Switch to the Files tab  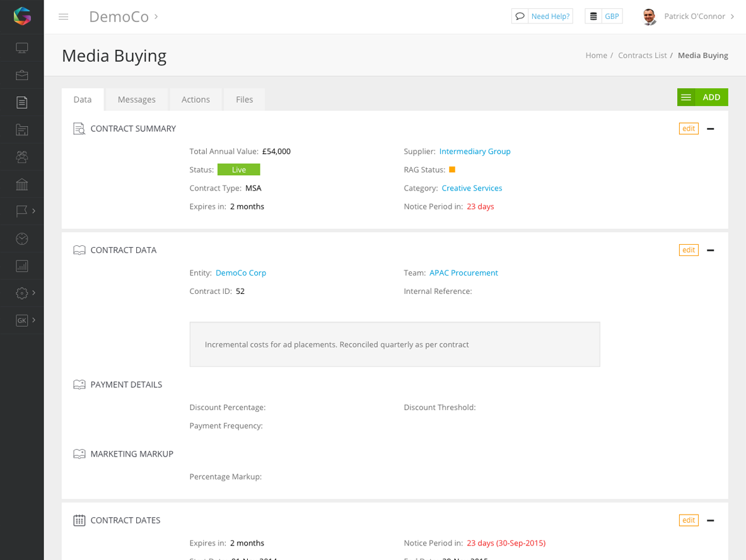point(244,100)
